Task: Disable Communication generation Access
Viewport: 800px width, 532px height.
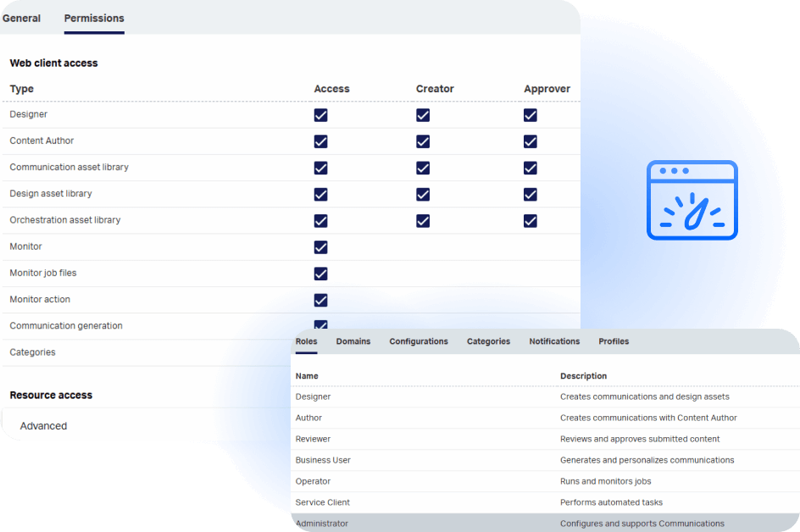Action: tap(320, 325)
